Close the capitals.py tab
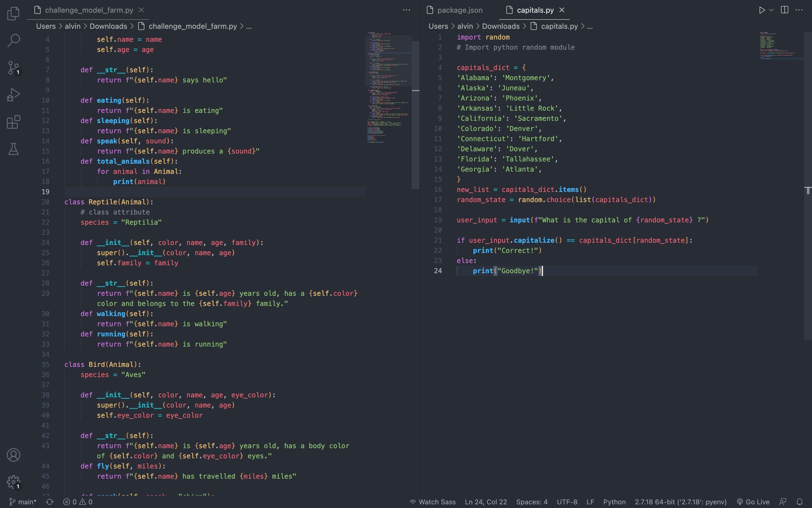 562,10
